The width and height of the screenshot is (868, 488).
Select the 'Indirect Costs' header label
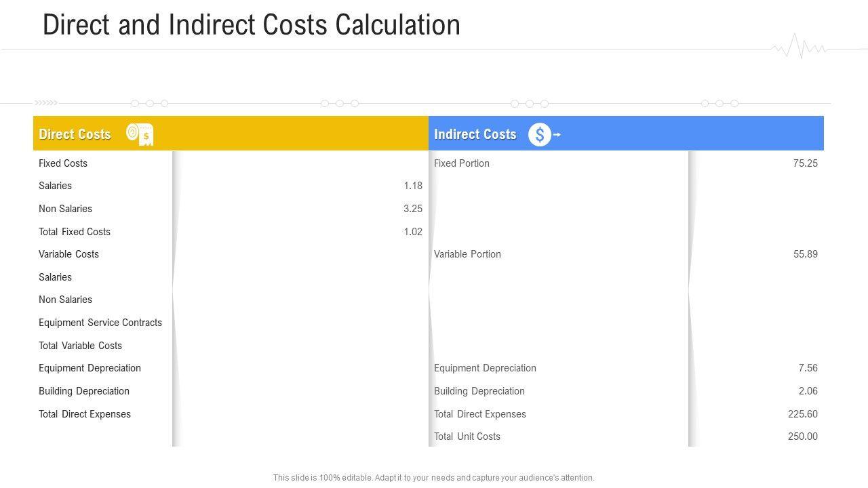(x=475, y=134)
